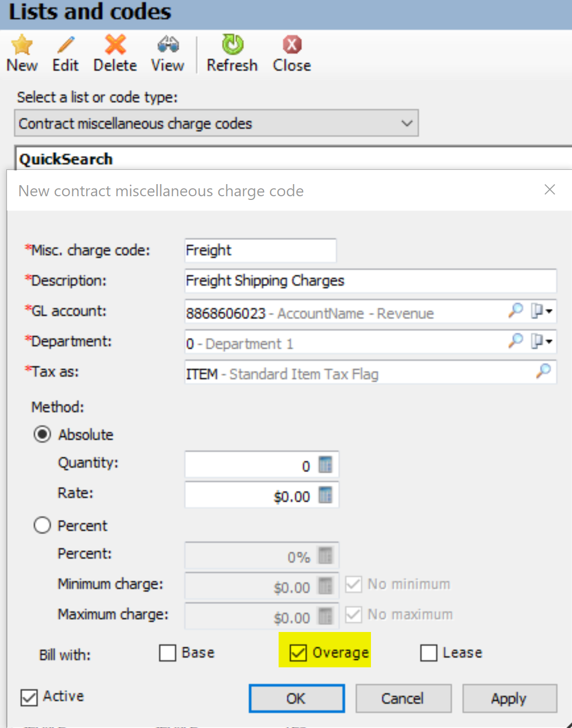Select the Percent method radio button
The width and height of the screenshot is (572, 728).
[x=42, y=525]
